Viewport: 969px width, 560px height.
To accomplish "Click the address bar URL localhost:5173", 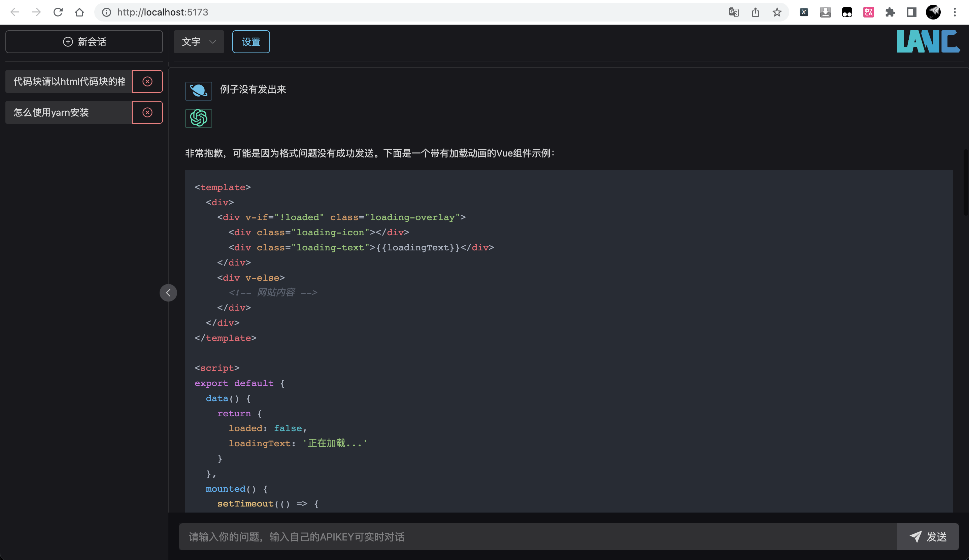I will pos(163,12).
